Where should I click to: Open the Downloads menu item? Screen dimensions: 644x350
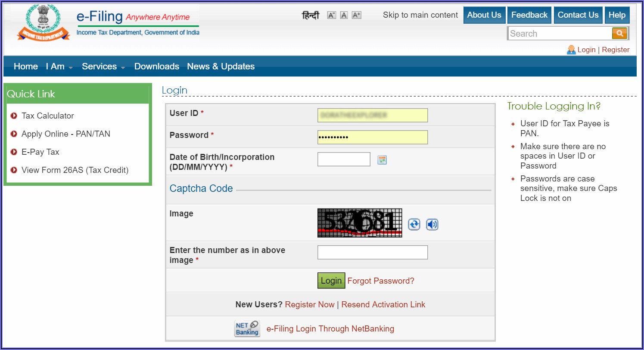[x=156, y=66]
